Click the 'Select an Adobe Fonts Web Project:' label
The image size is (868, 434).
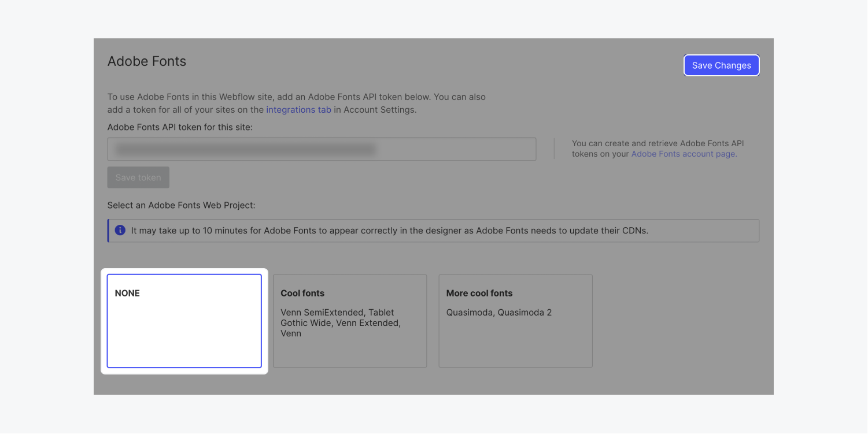tap(181, 205)
